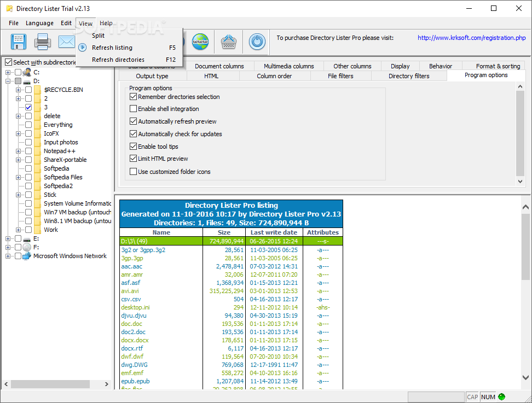Open the Multimedia columns tab
Screen dimensions: 532x403
tap(289, 66)
